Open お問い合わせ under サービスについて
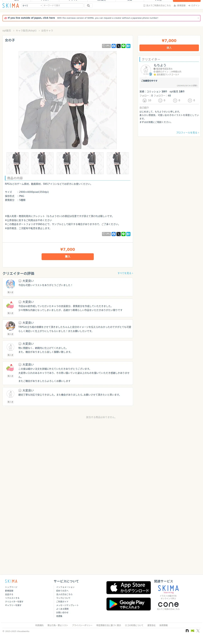 click(62, 613)
